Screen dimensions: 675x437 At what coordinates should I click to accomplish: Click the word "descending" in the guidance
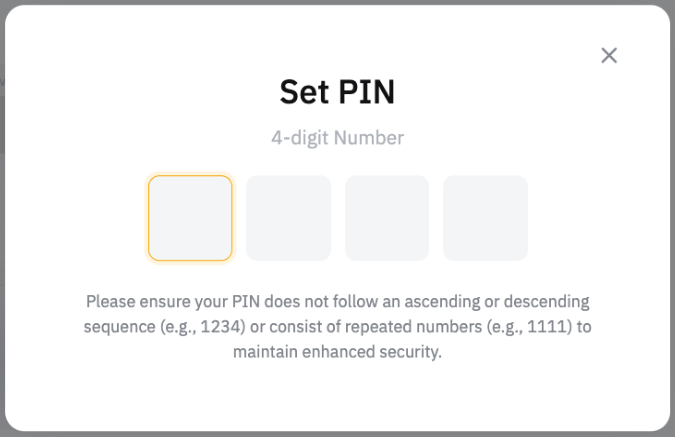click(x=546, y=301)
